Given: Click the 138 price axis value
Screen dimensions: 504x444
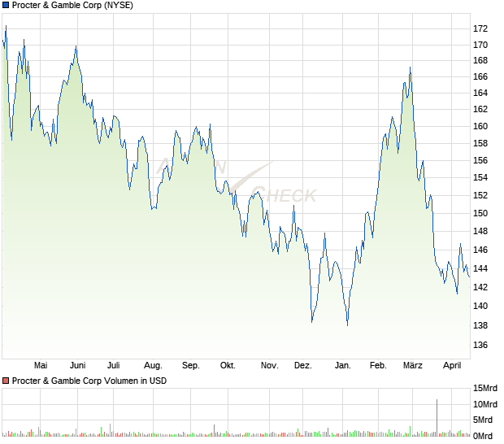Looking at the screenshot, I should click(480, 326).
